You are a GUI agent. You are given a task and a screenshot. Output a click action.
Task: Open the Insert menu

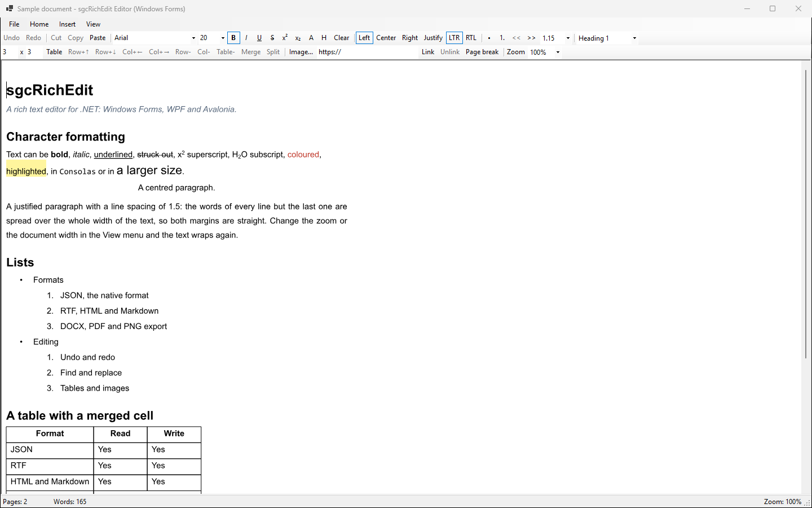tap(67, 24)
